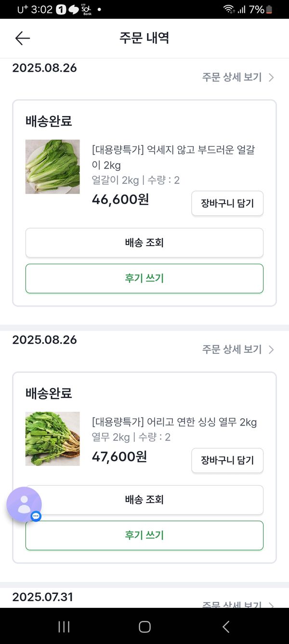This screenshot has width=289, height=644.
Task: Tap the battery indicator in status bar
Action: [x=269, y=10]
